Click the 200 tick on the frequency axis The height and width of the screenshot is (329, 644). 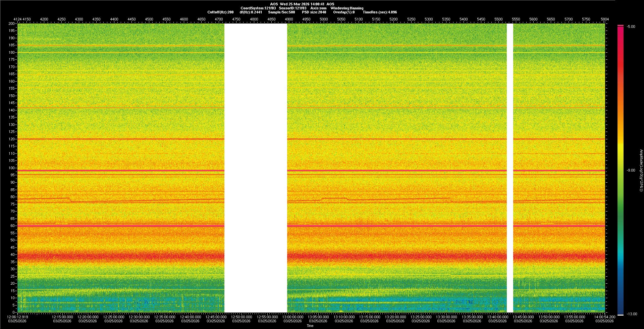click(x=12, y=24)
